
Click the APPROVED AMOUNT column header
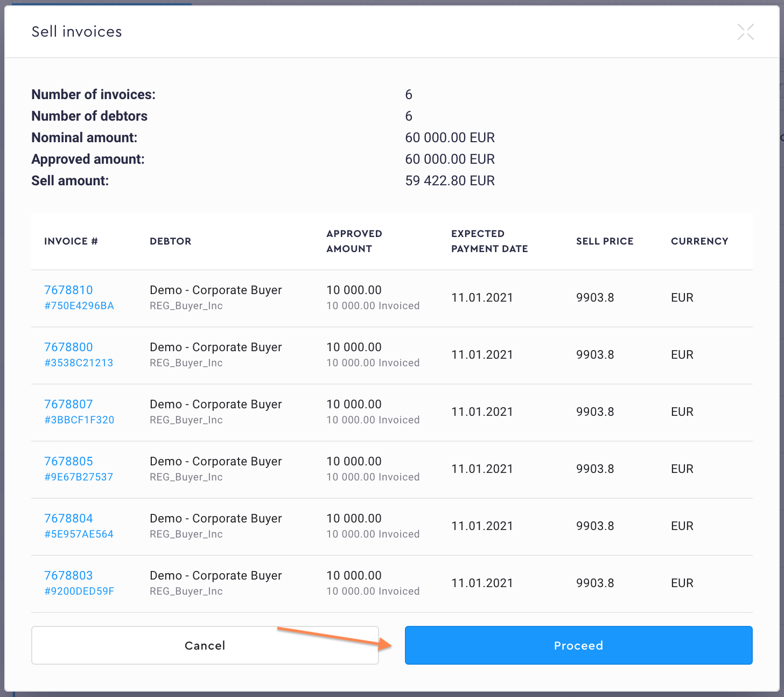coord(354,241)
